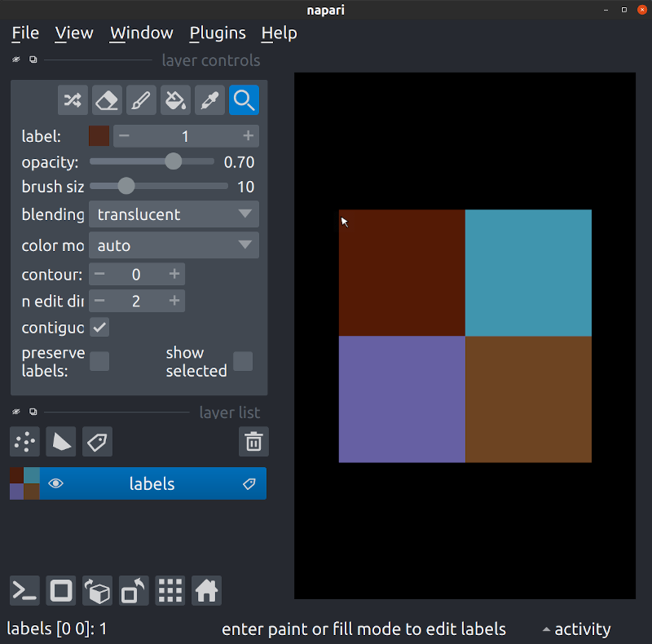Select the paint brush tool
This screenshot has width=652, height=644.
click(141, 100)
